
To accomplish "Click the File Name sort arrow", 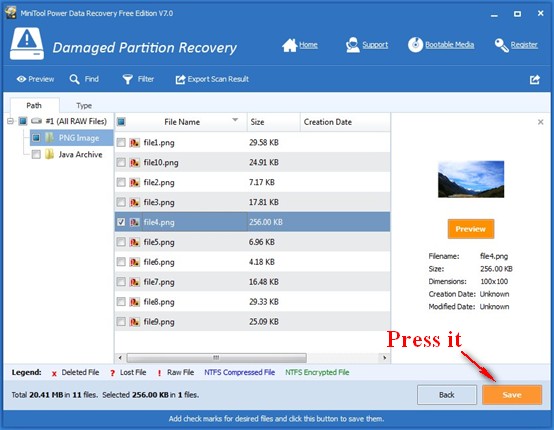I will click(x=235, y=120).
